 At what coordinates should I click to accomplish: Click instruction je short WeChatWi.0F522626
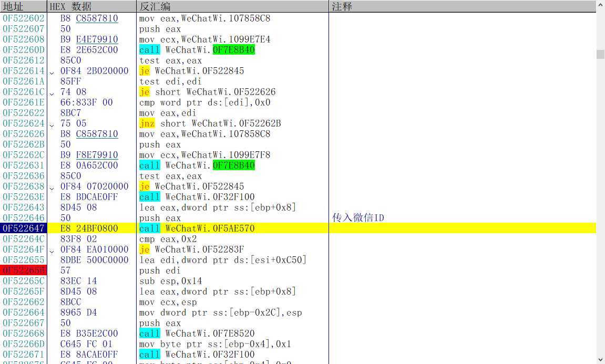[208, 92]
